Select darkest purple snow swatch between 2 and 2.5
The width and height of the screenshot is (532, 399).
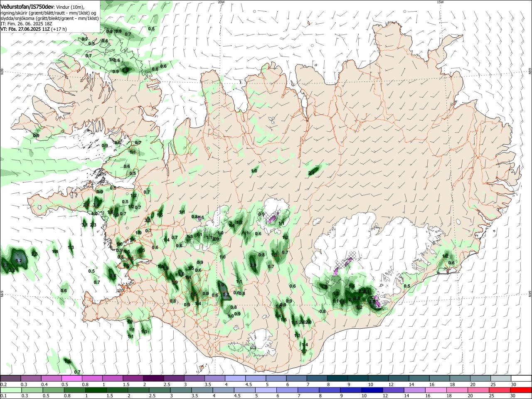tap(154, 378)
